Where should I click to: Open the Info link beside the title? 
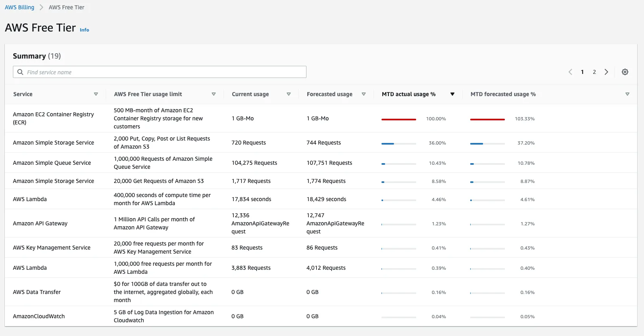[x=84, y=30]
